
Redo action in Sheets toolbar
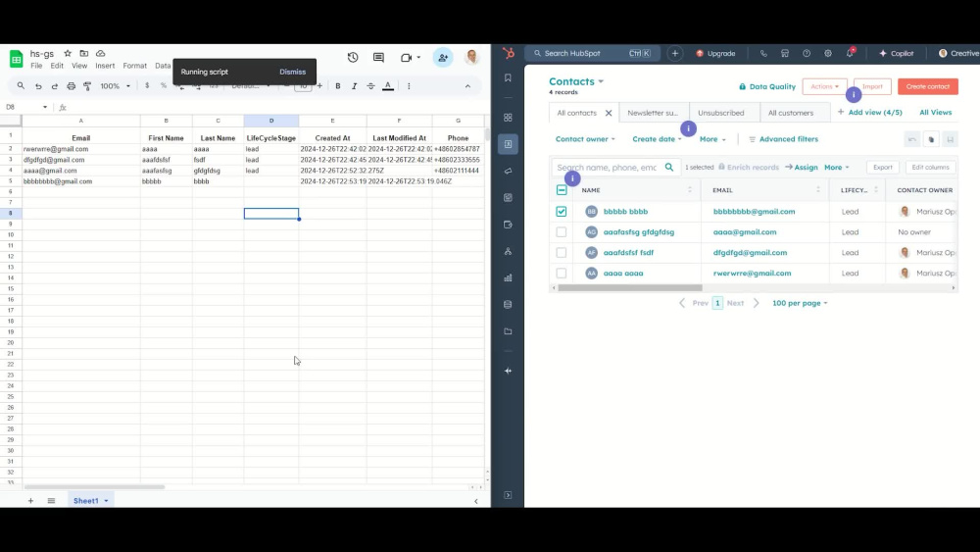click(x=54, y=86)
